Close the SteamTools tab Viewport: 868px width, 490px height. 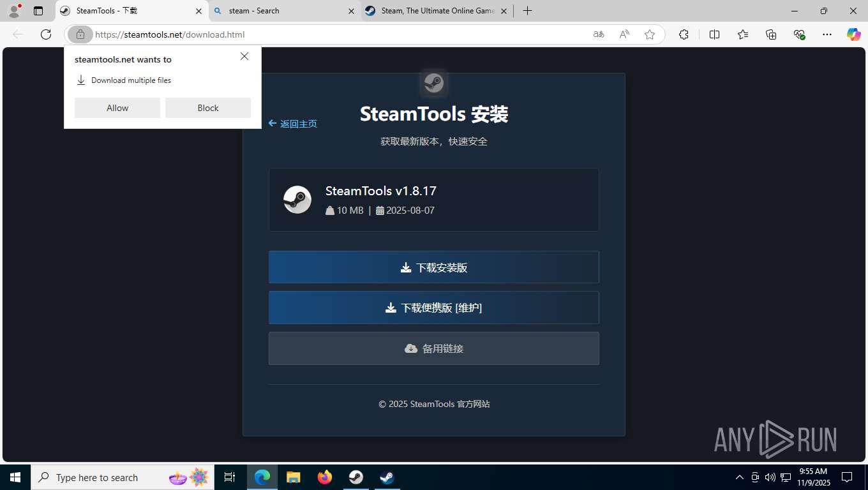click(x=198, y=11)
